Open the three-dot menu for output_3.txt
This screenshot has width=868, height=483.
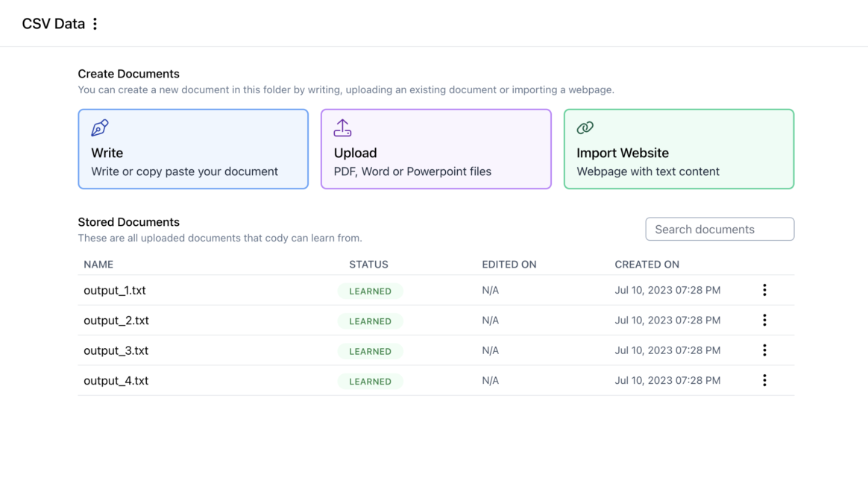[764, 350]
